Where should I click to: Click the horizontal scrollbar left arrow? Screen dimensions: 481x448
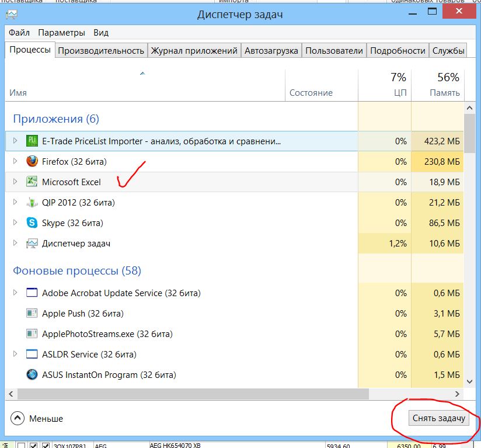coord(11,394)
